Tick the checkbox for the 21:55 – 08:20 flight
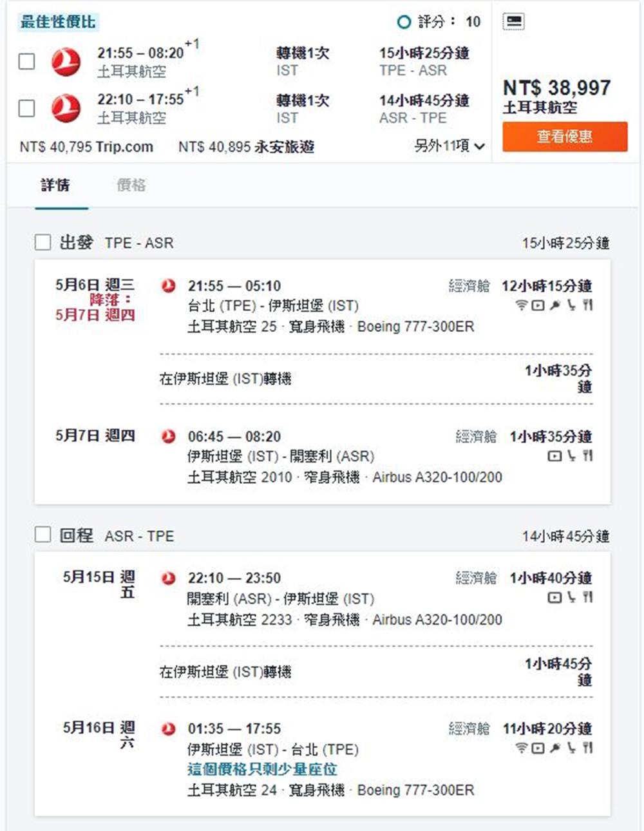 point(26,62)
